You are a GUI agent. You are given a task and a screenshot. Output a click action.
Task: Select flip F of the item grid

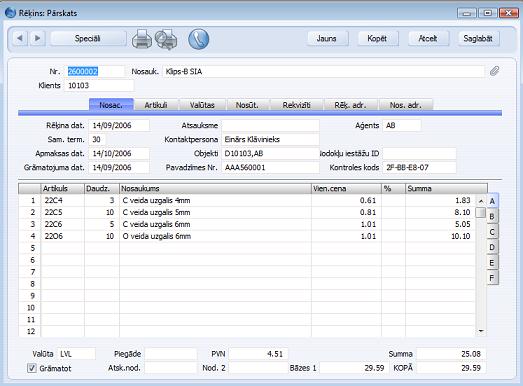[492, 278]
